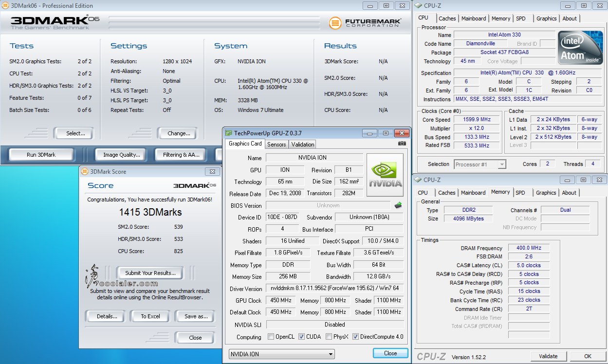Open Filtering & AA... settings button
Viewport: 608px width, 364px height.
point(182,155)
